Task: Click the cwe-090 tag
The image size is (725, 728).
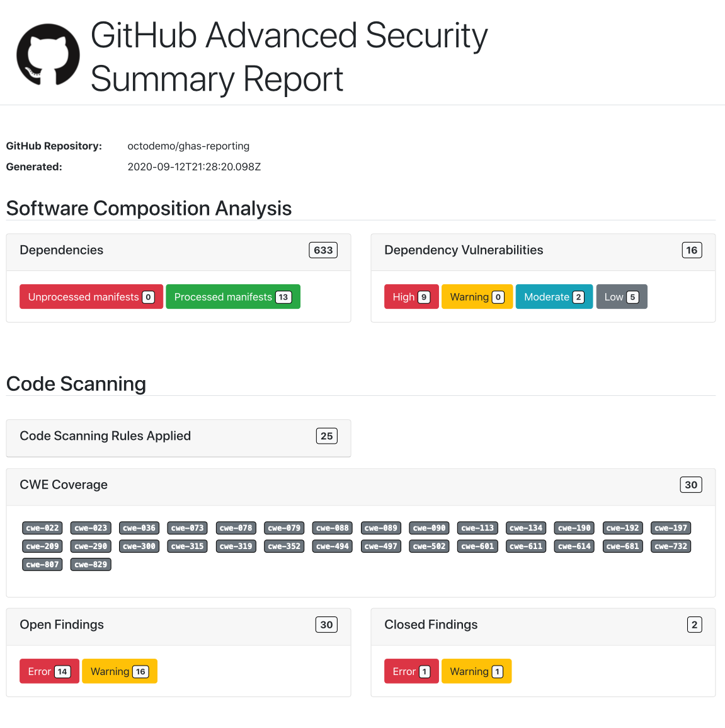Action: [x=429, y=528]
